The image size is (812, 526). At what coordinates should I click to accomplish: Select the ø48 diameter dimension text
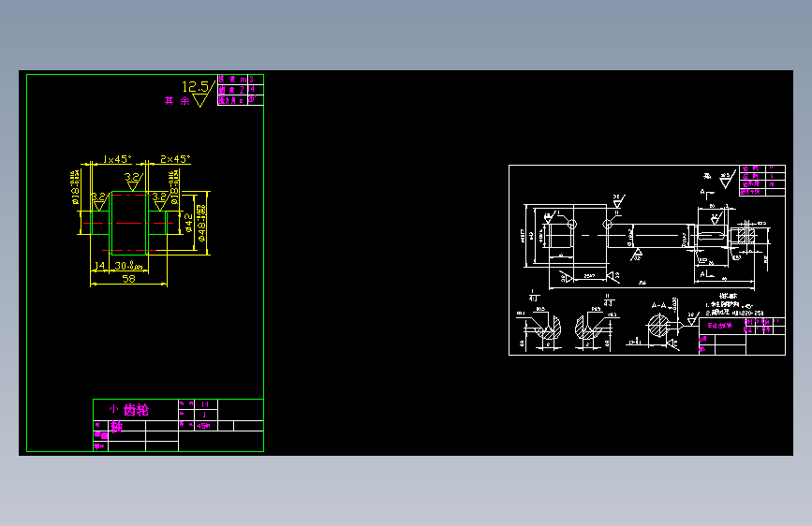point(201,223)
